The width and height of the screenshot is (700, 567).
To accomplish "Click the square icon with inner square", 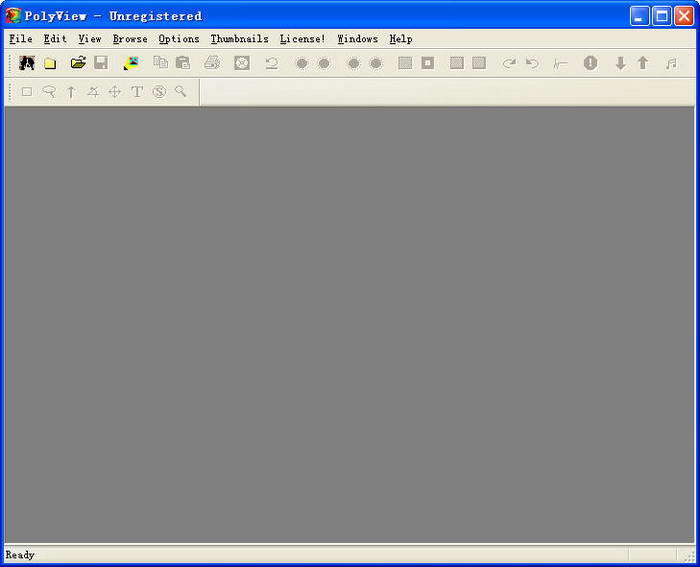I will tap(428, 63).
